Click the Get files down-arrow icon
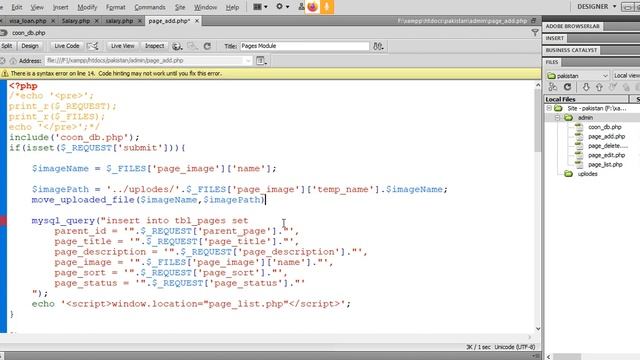 [586, 87]
